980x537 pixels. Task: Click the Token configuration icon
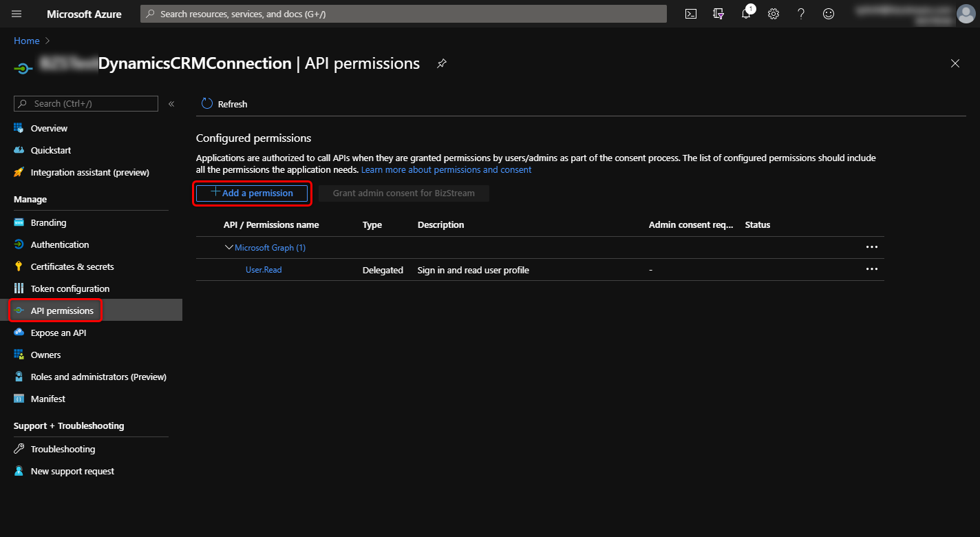pyautogui.click(x=19, y=288)
